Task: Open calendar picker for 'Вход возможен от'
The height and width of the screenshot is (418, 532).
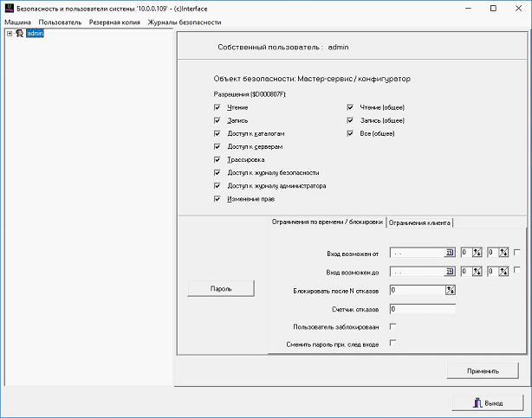Action: (450, 253)
